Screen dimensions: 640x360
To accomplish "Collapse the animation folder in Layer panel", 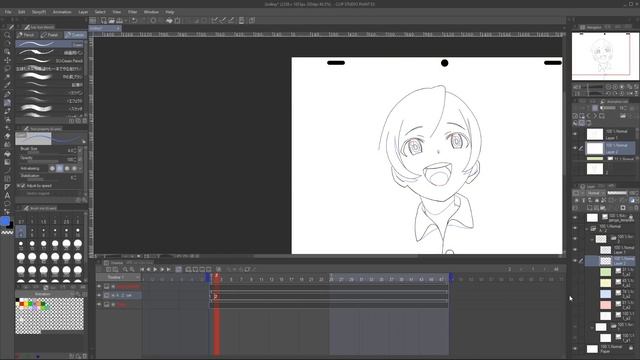I will (x=587, y=229).
